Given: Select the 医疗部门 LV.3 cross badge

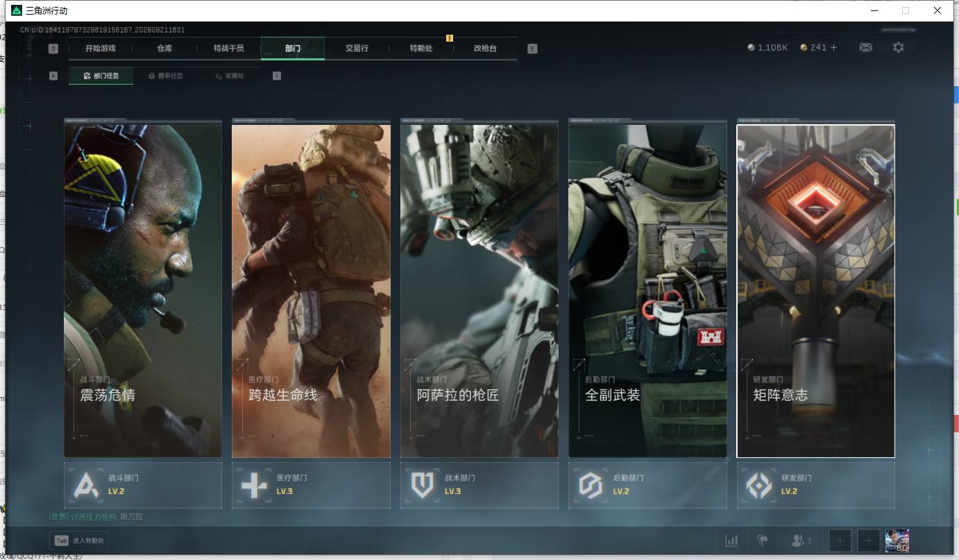Looking at the screenshot, I should pos(311,485).
